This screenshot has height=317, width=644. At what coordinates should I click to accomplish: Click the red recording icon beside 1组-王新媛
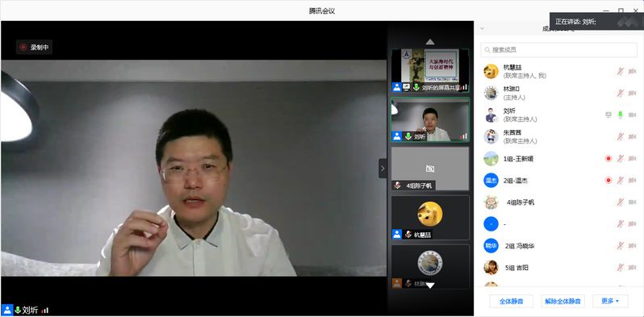point(608,158)
